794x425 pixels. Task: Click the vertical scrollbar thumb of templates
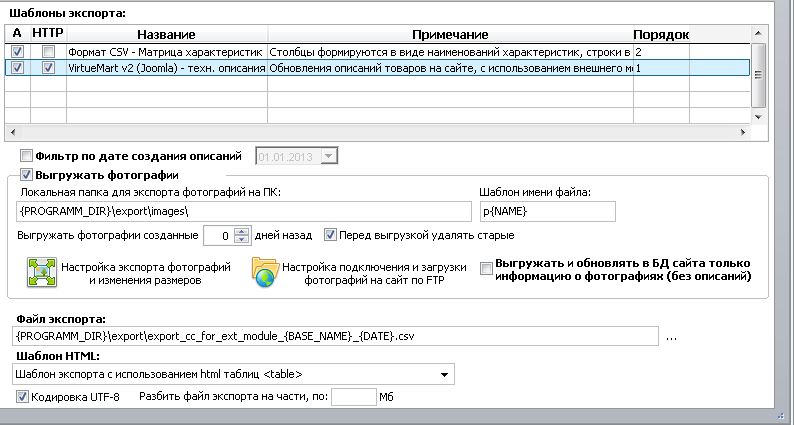pos(758,75)
